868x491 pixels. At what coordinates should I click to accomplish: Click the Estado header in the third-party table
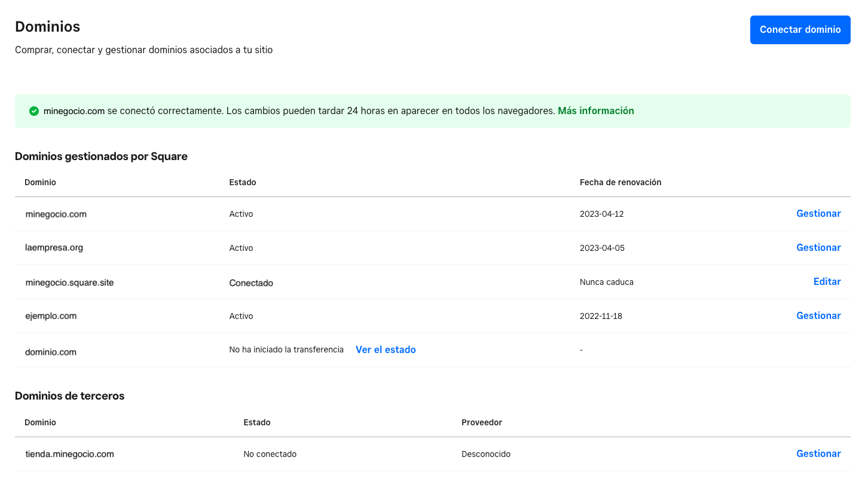(x=257, y=422)
